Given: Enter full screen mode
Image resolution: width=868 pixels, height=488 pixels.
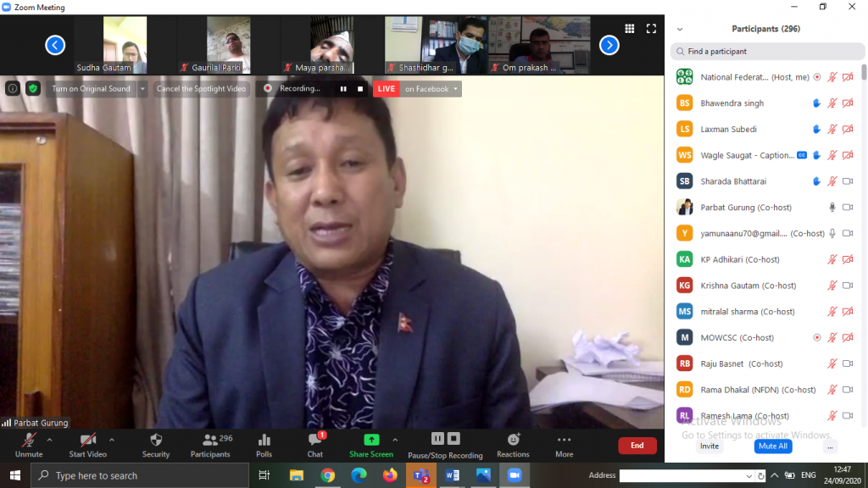Looking at the screenshot, I should [x=651, y=29].
